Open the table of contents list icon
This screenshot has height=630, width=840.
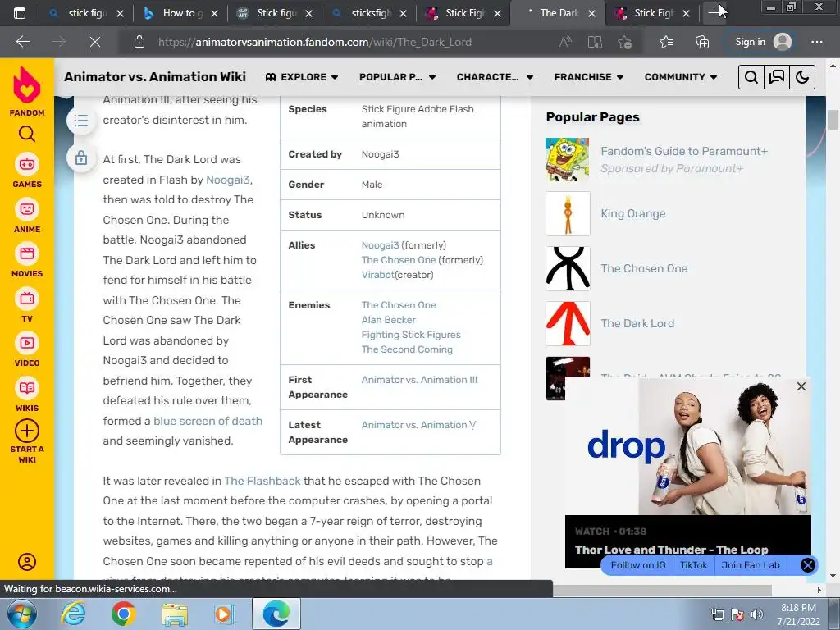click(x=81, y=121)
